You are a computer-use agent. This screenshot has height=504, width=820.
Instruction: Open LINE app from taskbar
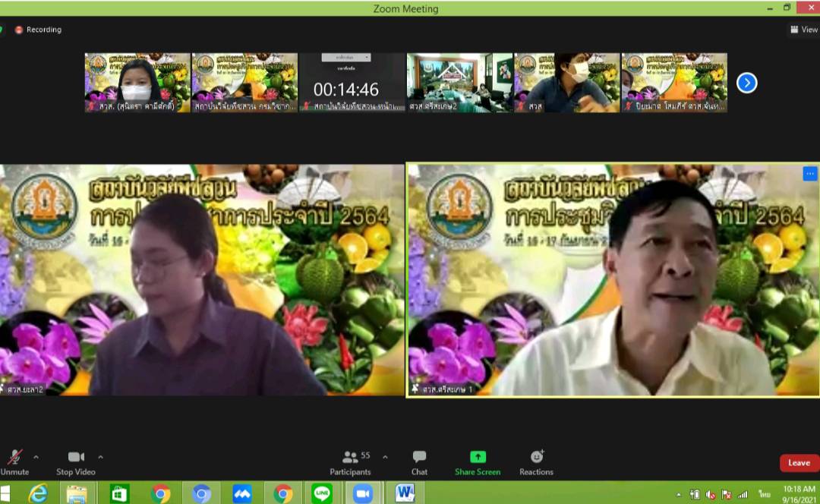click(x=322, y=493)
